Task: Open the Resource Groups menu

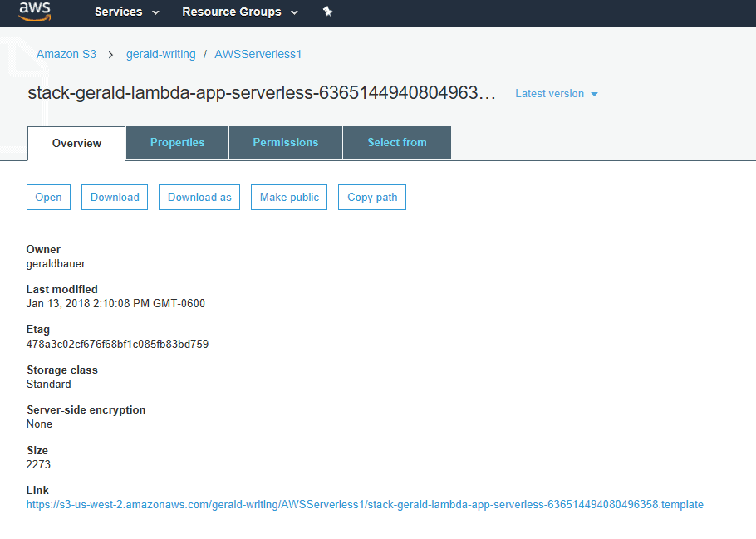Action: (232, 12)
